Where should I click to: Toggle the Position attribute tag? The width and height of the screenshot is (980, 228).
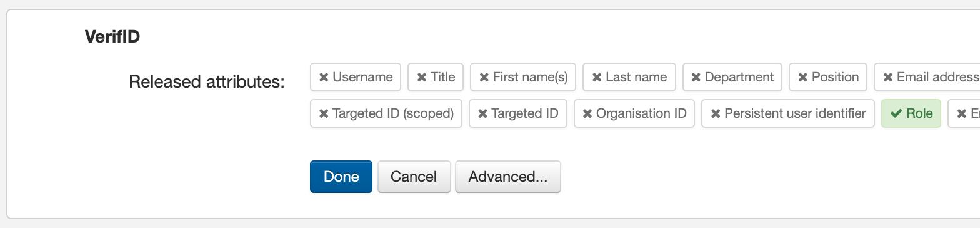[828, 77]
